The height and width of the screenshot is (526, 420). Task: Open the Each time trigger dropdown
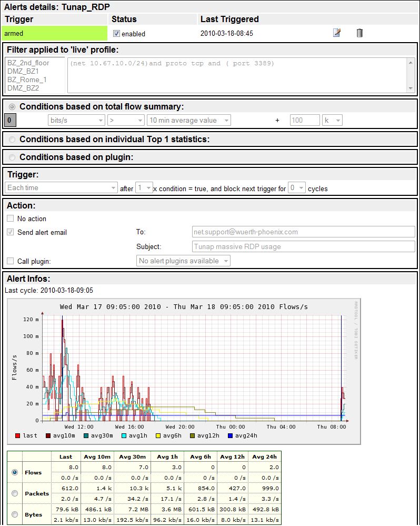(61, 187)
